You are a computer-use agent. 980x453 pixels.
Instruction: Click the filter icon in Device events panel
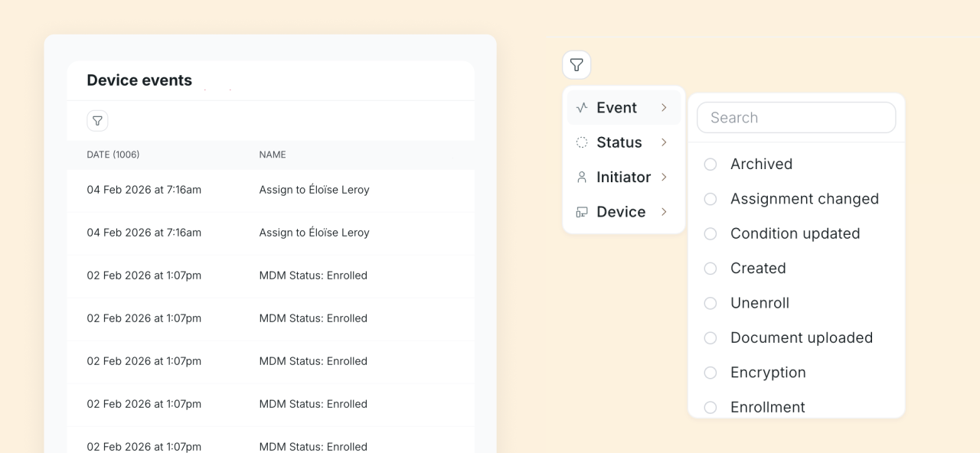pos(97,121)
